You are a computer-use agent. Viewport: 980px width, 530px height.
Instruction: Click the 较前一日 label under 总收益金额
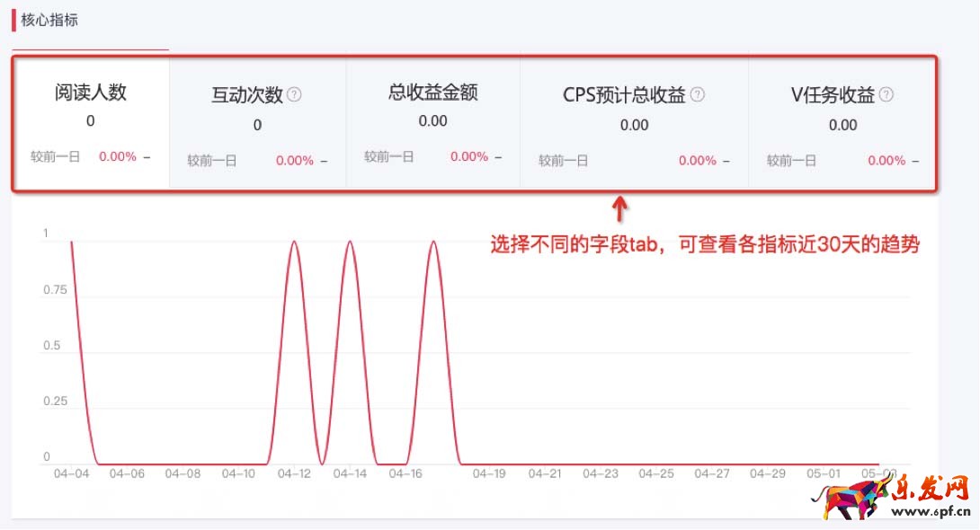click(389, 156)
